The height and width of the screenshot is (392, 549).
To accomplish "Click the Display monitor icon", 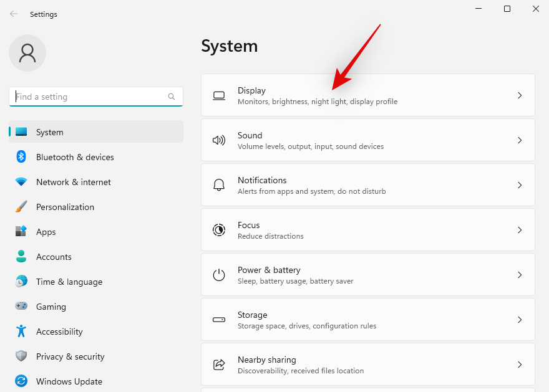I will tap(219, 95).
